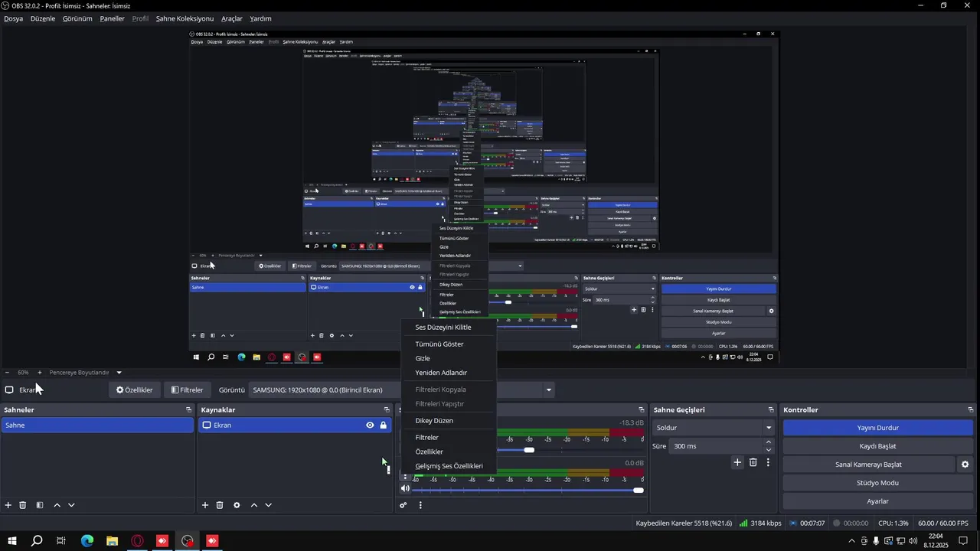Add a new scene with the plus icon in Sahneler
980x551 pixels.
pyautogui.click(x=8, y=505)
